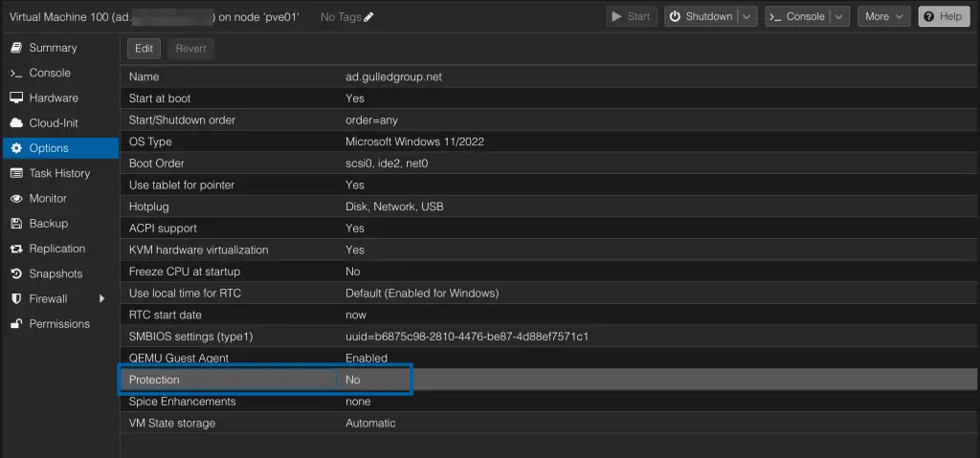
Task: Select the RTC start date row
Action: tap(549, 315)
